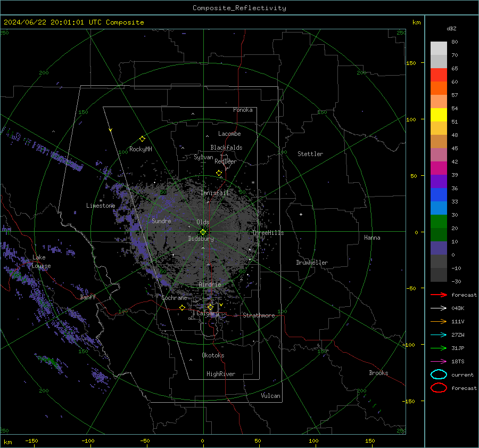Click the red forecast ellipse symbol
This screenshot has width=479, height=448.
[x=439, y=388]
